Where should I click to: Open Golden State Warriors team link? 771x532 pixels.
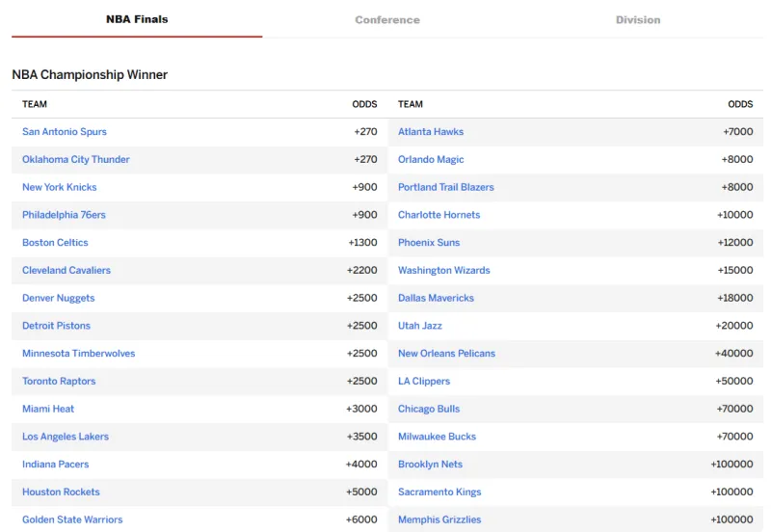(72, 519)
